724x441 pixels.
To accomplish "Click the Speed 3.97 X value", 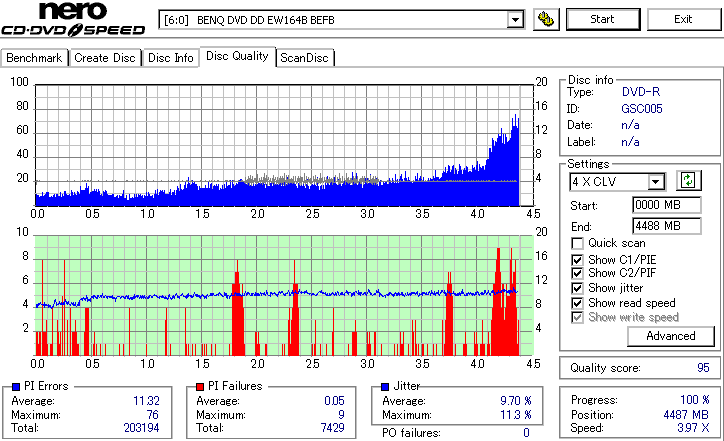I will tap(694, 428).
